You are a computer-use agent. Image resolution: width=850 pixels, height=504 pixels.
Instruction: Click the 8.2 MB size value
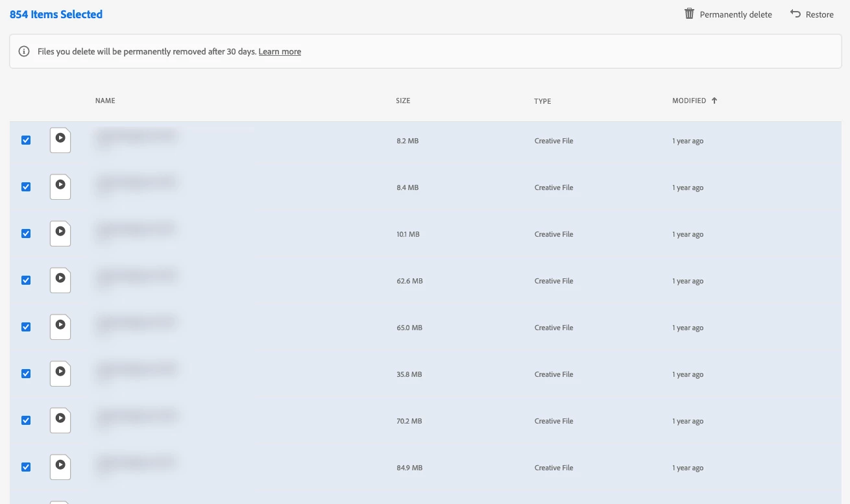click(x=407, y=141)
